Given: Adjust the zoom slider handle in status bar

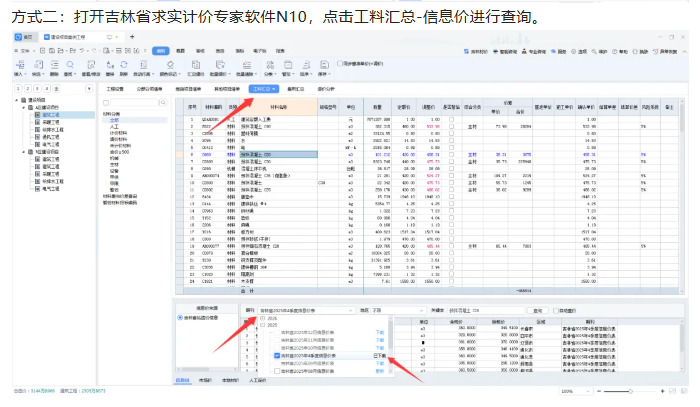Looking at the screenshot, I should (x=630, y=391).
